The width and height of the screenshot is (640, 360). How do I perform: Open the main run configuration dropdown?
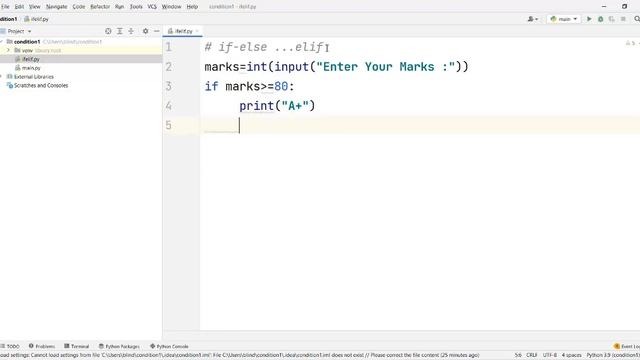[564, 19]
